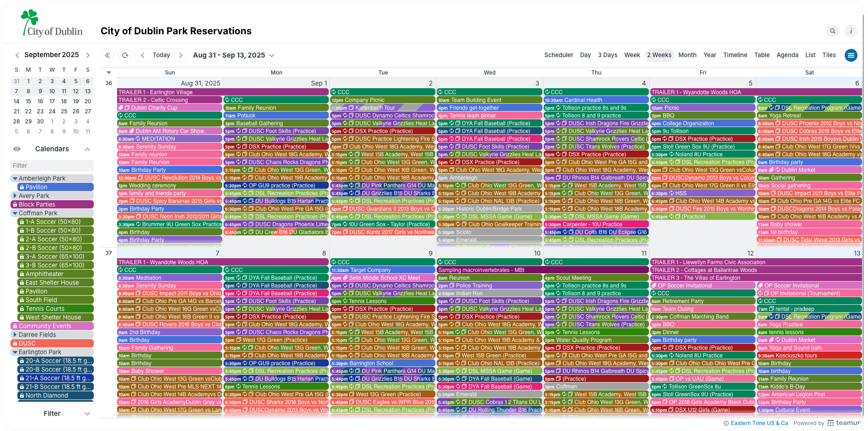Image resolution: width=868 pixels, height=431 pixels.
Task: Go to next period arrow beside Today
Action: [x=181, y=55]
